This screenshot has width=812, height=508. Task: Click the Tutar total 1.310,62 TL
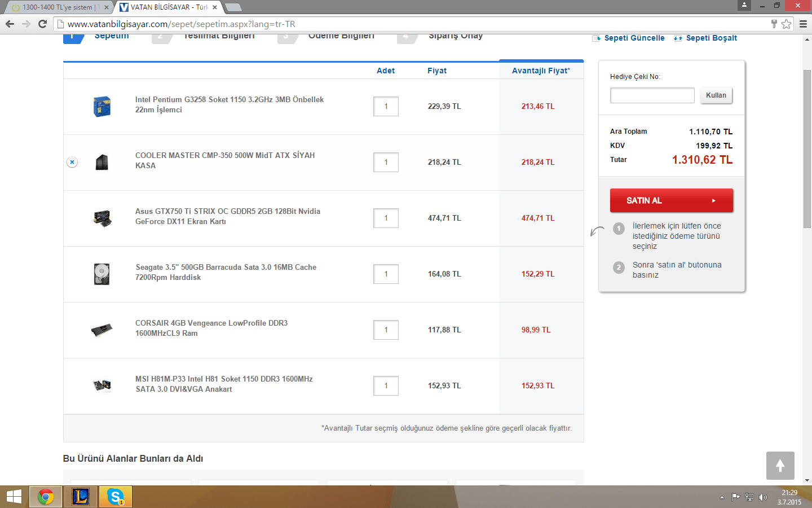click(702, 160)
